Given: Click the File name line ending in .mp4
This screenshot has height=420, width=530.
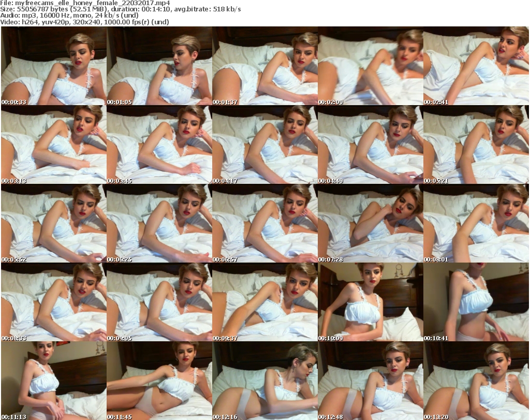Looking at the screenshot, I should coord(85,3).
